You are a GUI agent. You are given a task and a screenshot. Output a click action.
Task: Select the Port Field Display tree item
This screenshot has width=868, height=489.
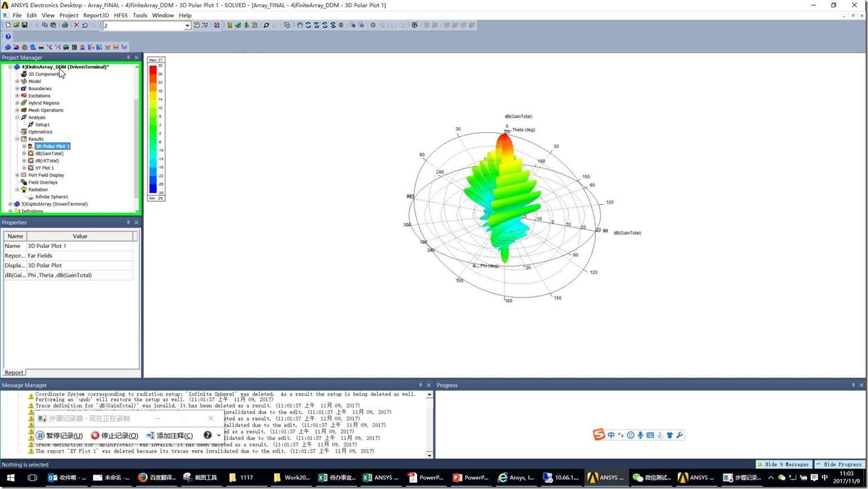[46, 175]
